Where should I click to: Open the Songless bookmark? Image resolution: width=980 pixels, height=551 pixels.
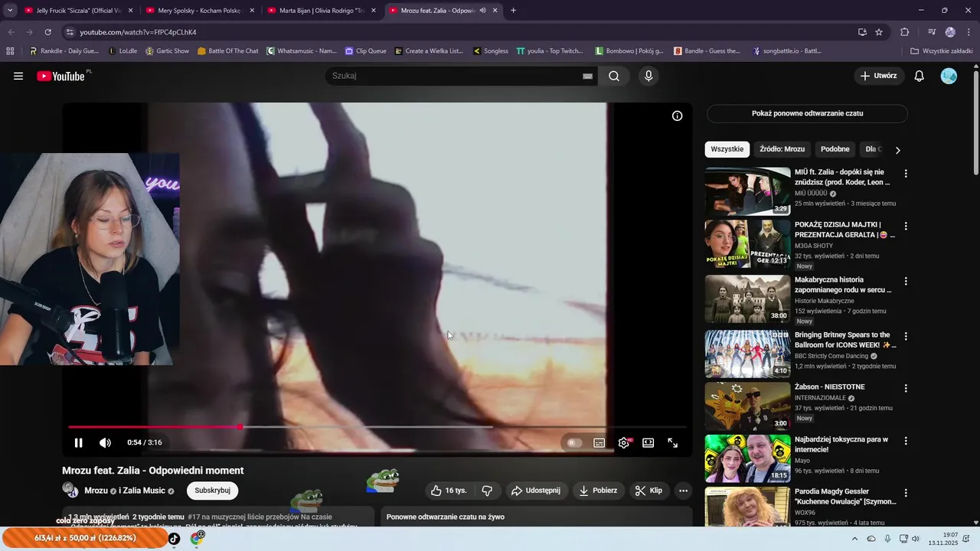pos(491,51)
